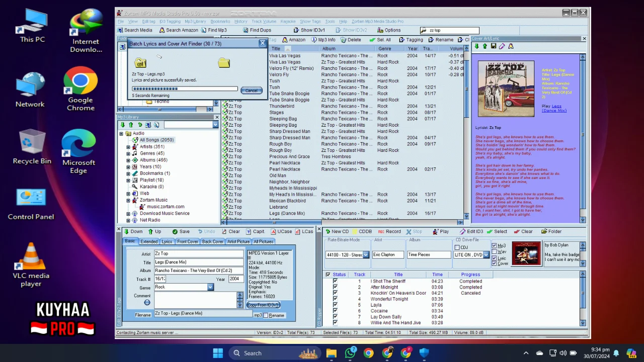Click Play in the CD ripper toolbar
This screenshot has height=362, width=644.
441,232
